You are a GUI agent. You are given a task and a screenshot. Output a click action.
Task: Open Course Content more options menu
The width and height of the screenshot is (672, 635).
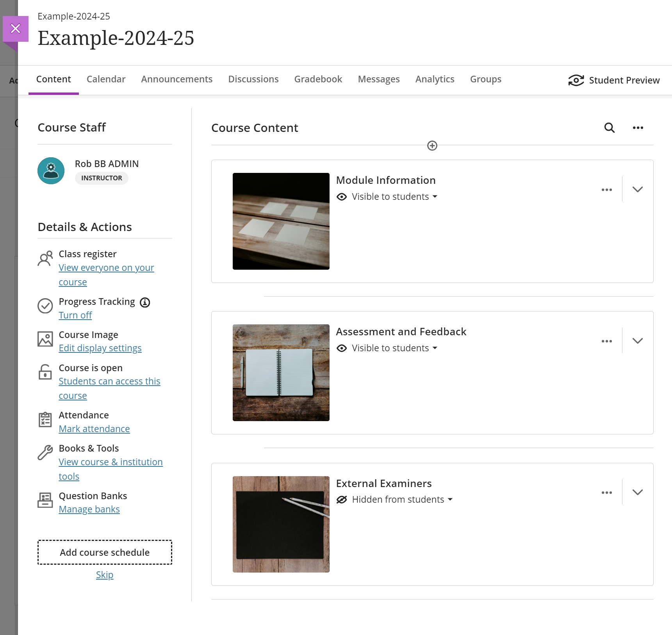(638, 128)
